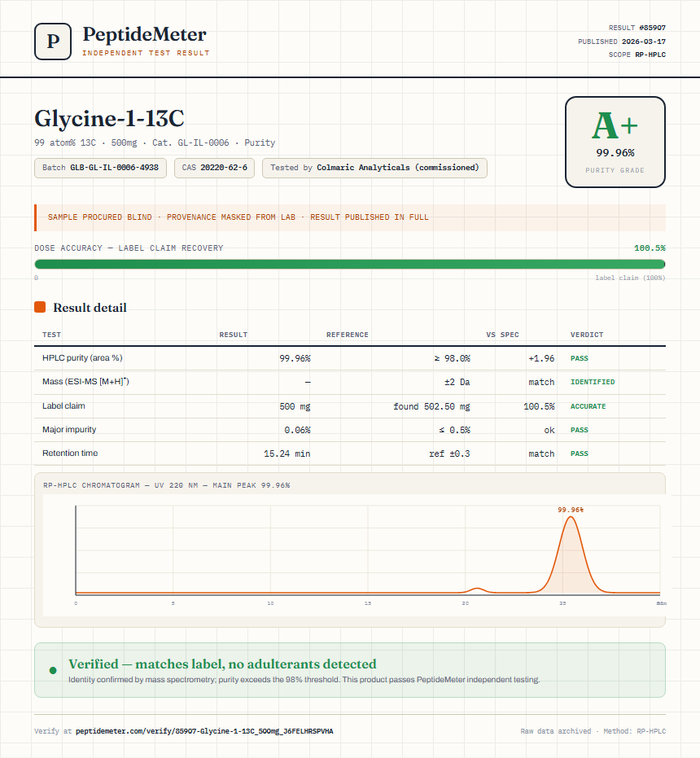Screen dimensions: 700x758
Task: Open the A+ purity grade badge
Action: 615,142
